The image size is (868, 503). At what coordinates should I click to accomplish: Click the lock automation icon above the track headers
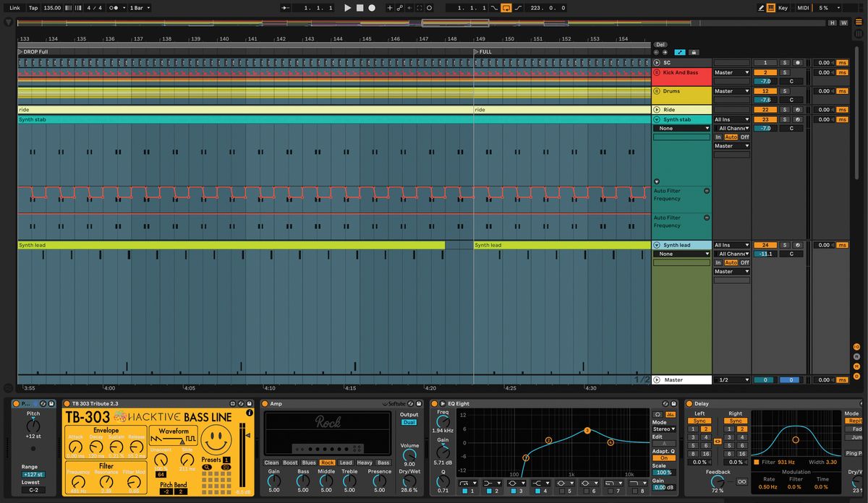point(693,52)
